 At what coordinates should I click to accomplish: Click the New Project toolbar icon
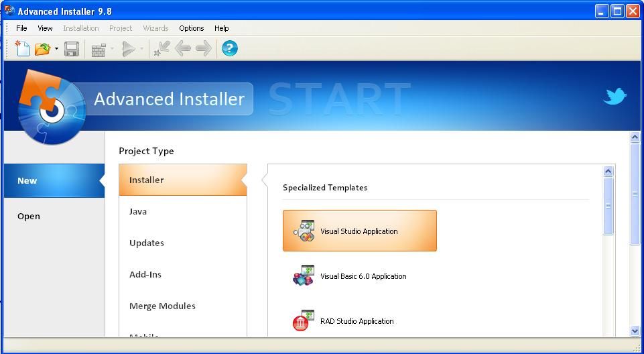(22, 48)
